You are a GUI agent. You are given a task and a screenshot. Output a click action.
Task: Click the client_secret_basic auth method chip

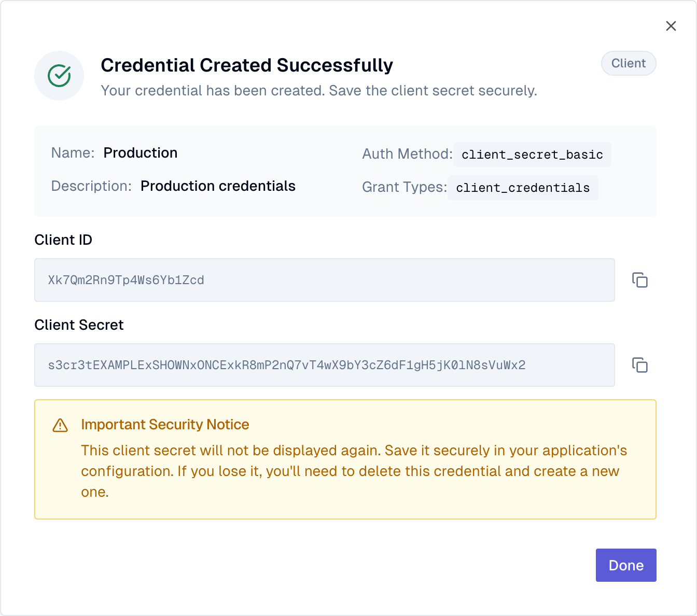tap(532, 155)
